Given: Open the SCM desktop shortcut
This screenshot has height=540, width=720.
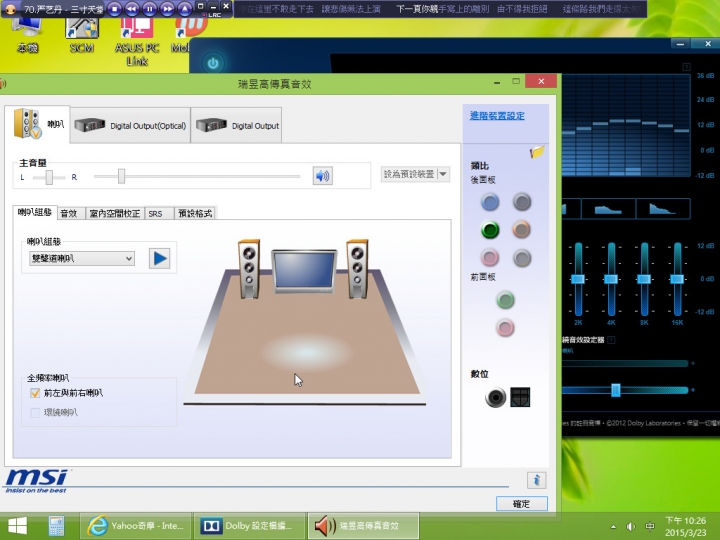Looking at the screenshot, I should pos(82,33).
